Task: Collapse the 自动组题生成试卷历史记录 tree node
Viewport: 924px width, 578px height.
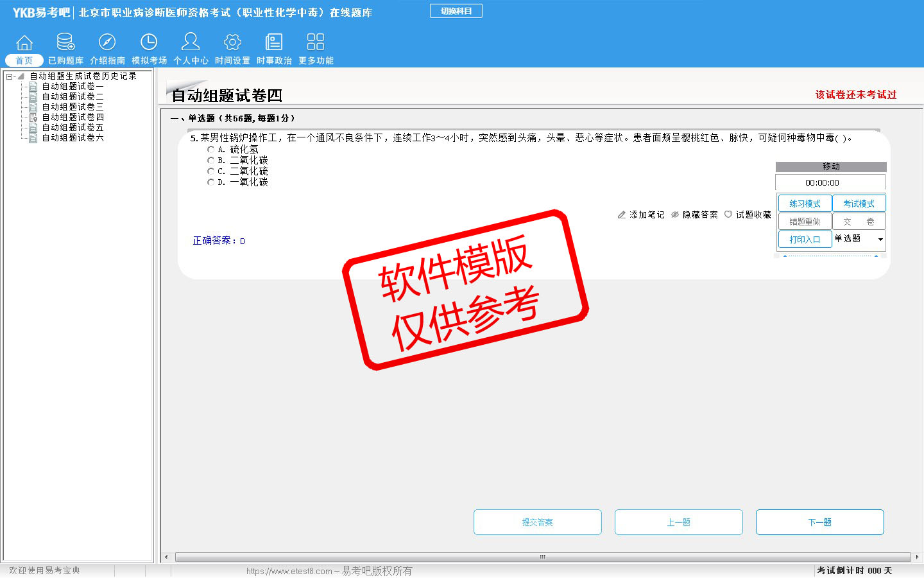Action: coord(10,76)
